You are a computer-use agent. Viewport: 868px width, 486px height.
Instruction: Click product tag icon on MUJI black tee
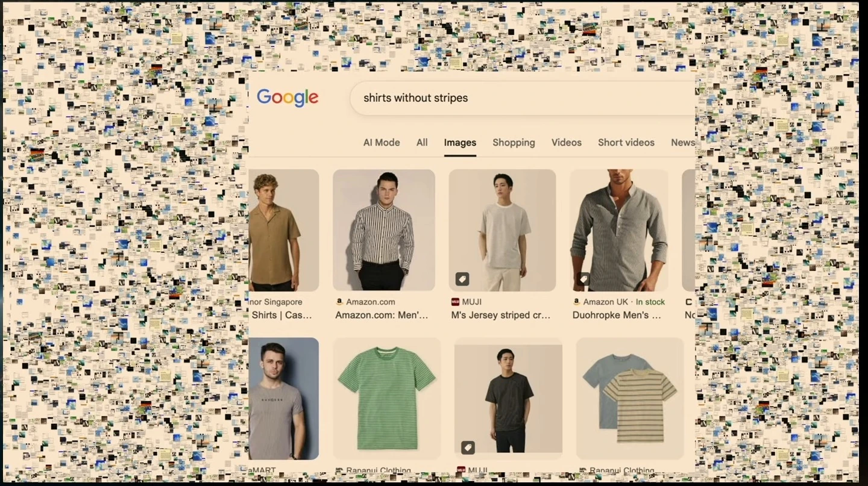pyautogui.click(x=468, y=447)
